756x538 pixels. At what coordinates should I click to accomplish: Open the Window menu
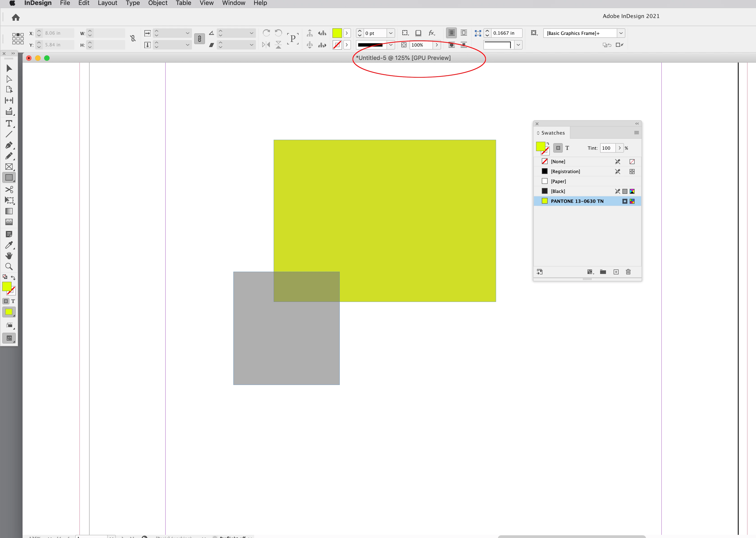(233, 3)
